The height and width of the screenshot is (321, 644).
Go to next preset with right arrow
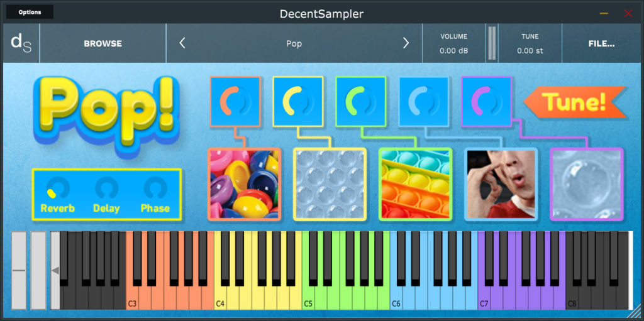coord(406,43)
